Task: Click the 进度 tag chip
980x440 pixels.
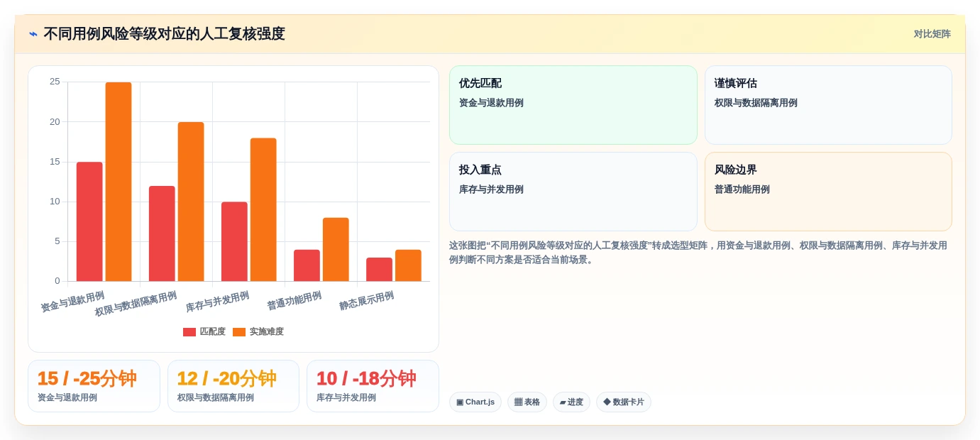Action: click(x=571, y=402)
